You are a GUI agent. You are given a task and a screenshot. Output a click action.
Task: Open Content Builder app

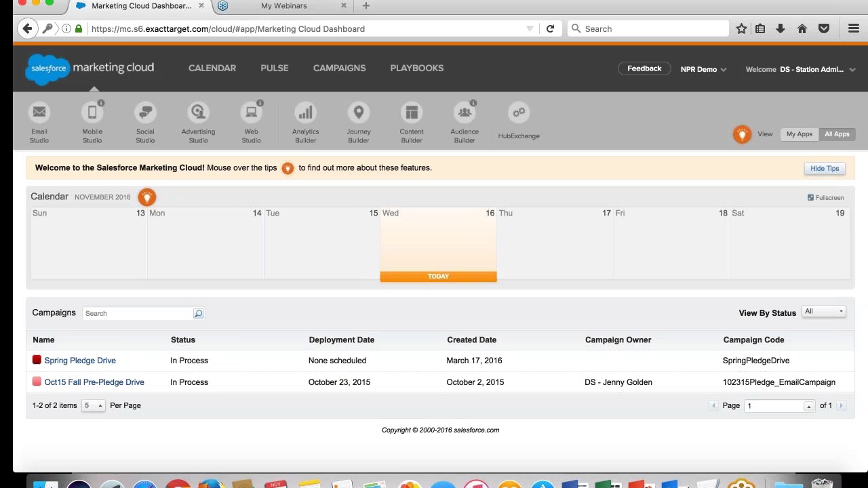coord(412,123)
